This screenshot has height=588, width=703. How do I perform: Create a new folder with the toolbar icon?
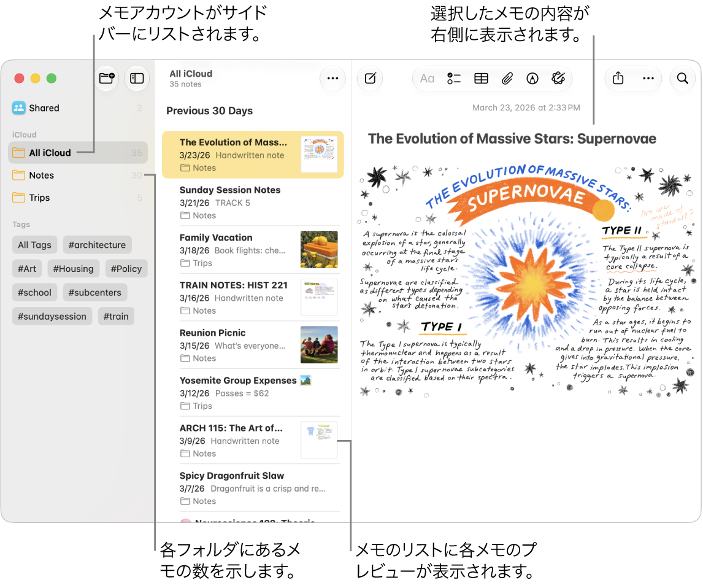coord(107,79)
